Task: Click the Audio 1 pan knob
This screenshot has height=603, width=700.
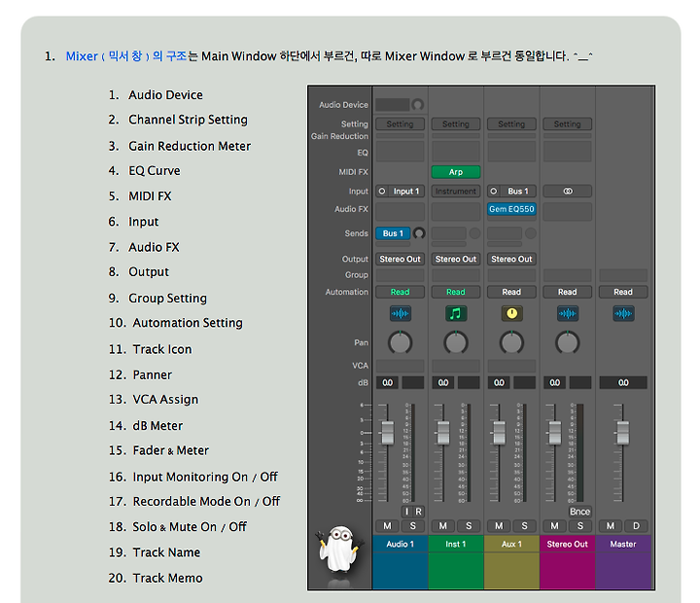Action: point(400,342)
